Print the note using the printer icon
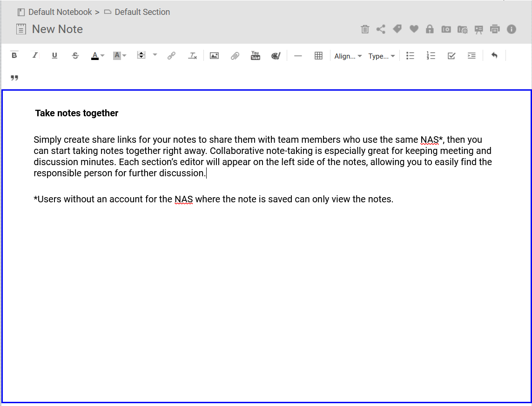This screenshot has width=532, height=406. (495, 29)
